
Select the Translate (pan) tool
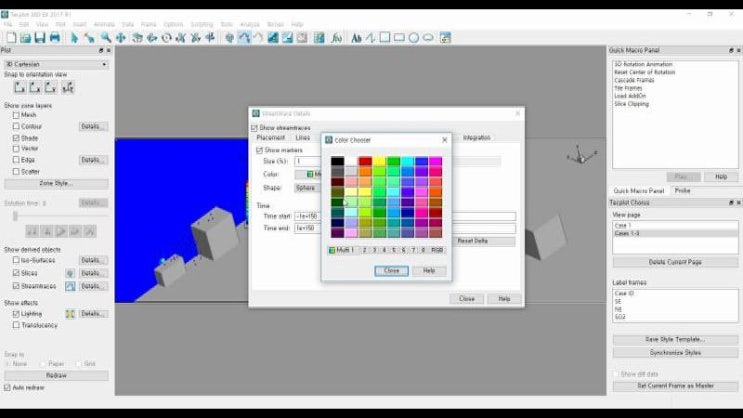click(x=120, y=37)
